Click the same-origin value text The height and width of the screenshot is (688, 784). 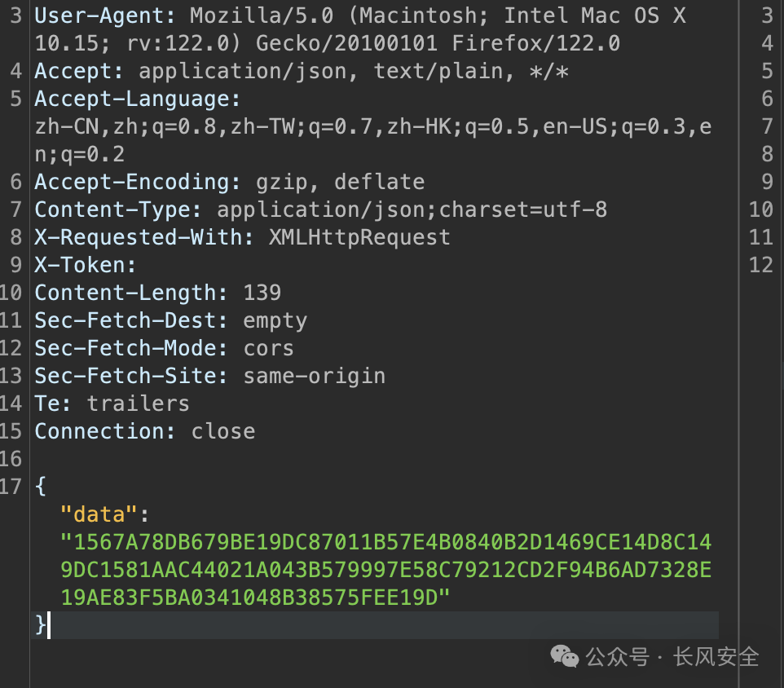tap(315, 376)
